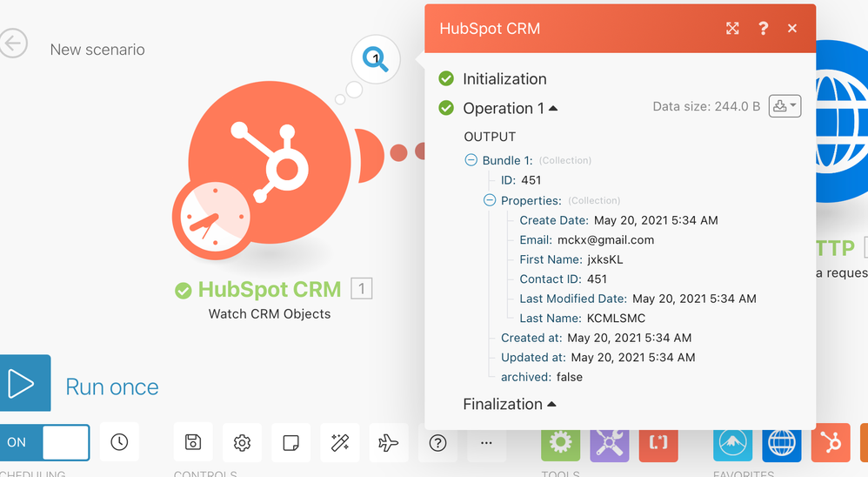Open the green Flow control tools icon
Viewport: 868px width, 477px height.
click(560, 444)
